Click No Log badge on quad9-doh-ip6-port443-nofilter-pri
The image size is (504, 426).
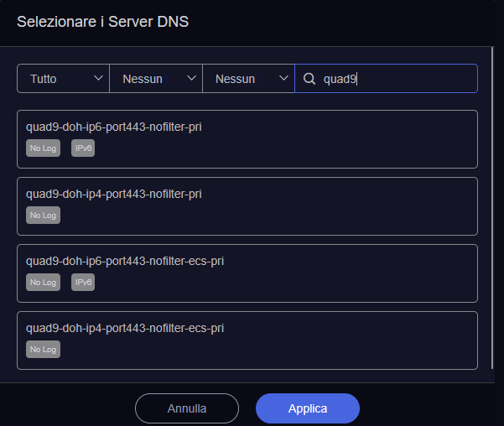point(44,148)
